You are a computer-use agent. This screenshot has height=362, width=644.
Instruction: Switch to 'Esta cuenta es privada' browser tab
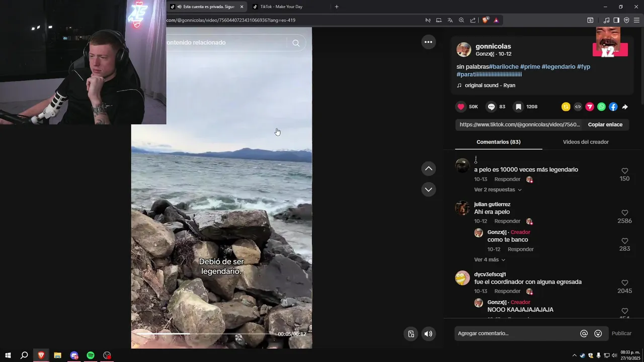click(205, 7)
